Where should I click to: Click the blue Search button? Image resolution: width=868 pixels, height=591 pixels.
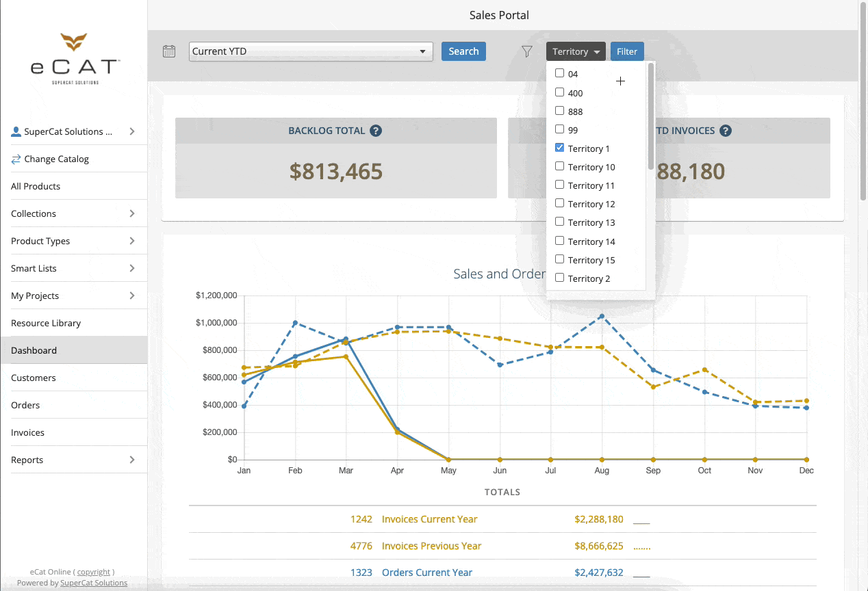coord(463,51)
